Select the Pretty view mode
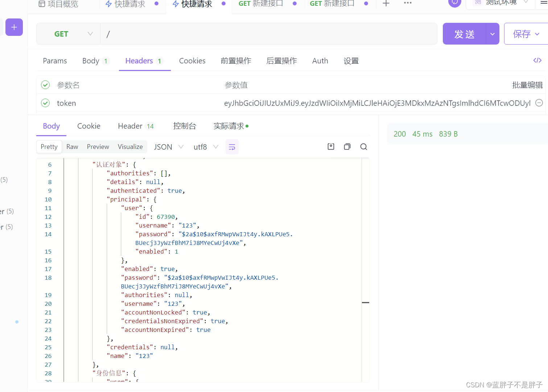 tap(49, 146)
